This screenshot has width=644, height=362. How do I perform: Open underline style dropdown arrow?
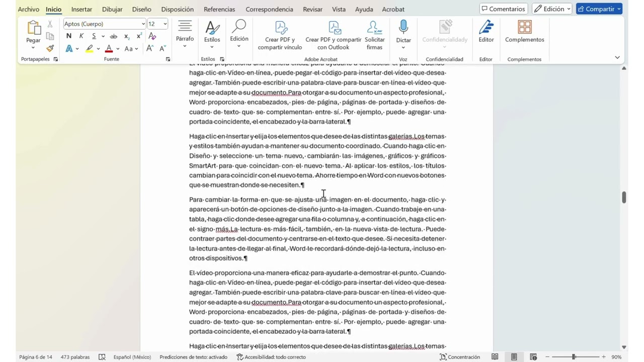pyautogui.click(x=103, y=36)
